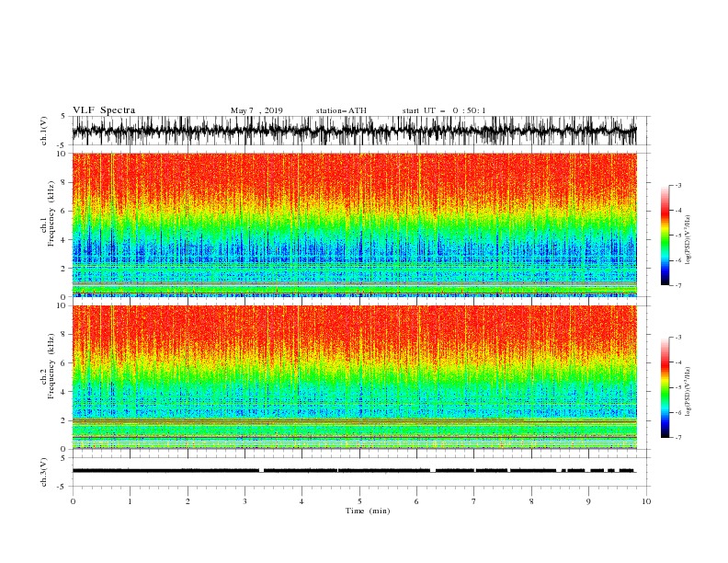The width and height of the screenshot is (728, 563).
Task: Click the "10" tick on the time axis
Action: click(x=646, y=501)
